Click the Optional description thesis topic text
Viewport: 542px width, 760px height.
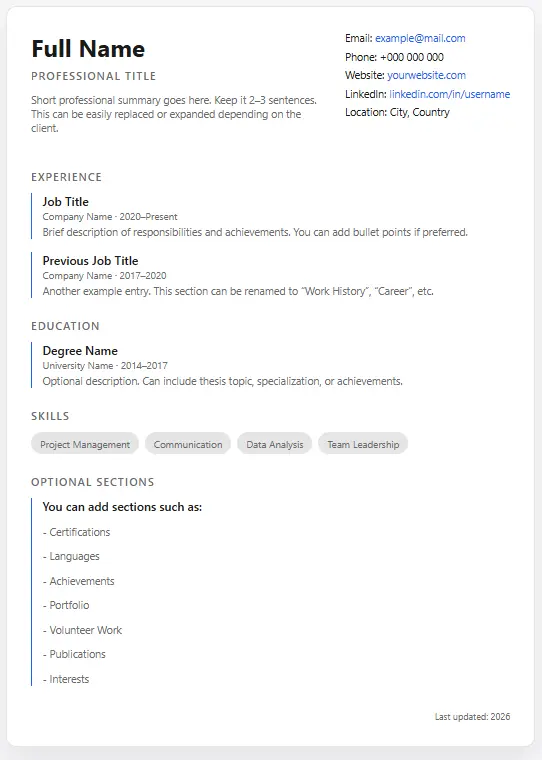click(x=223, y=381)
